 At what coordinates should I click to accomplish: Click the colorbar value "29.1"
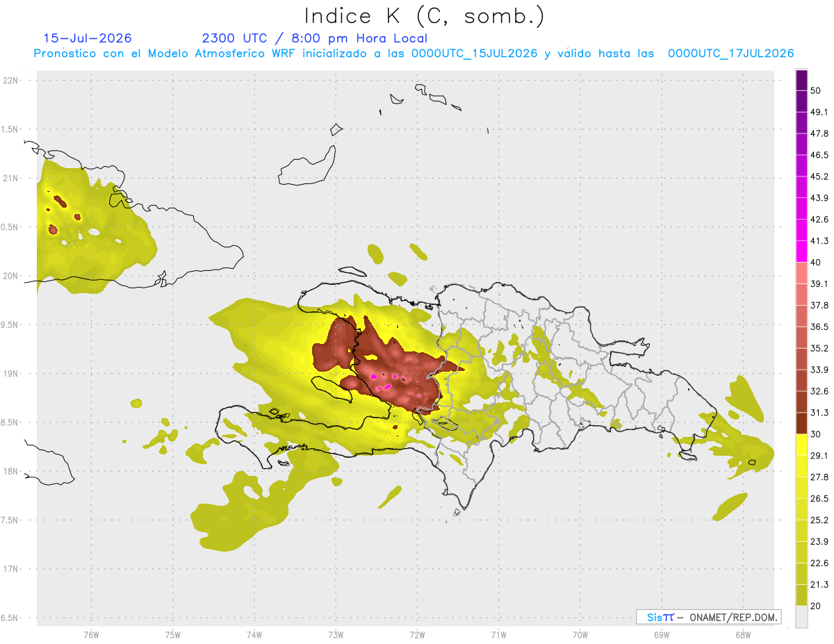(819, 456)
